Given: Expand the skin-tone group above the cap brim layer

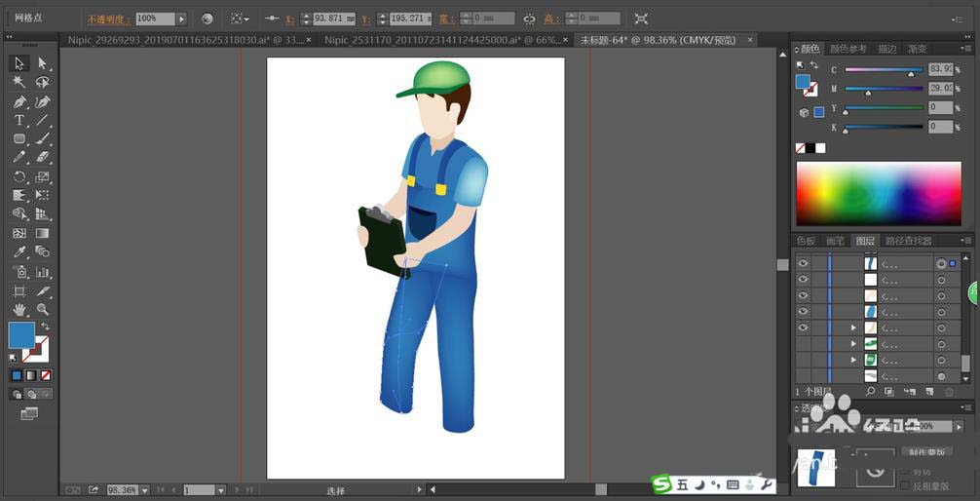Looking at the screenshot, I should point(853,328).
